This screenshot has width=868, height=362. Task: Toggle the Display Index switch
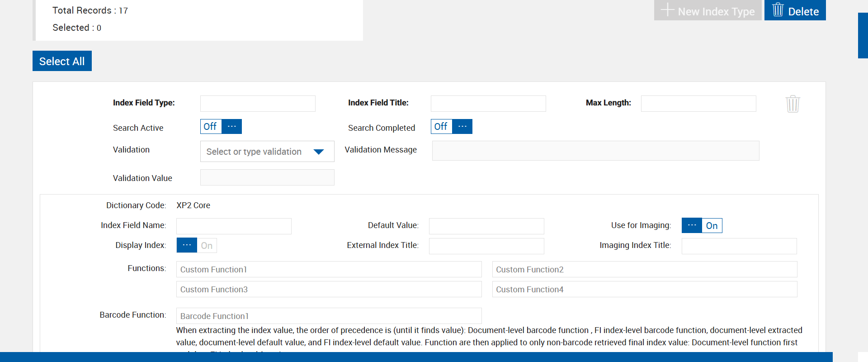pyautogui.click(x=197, y=245)
